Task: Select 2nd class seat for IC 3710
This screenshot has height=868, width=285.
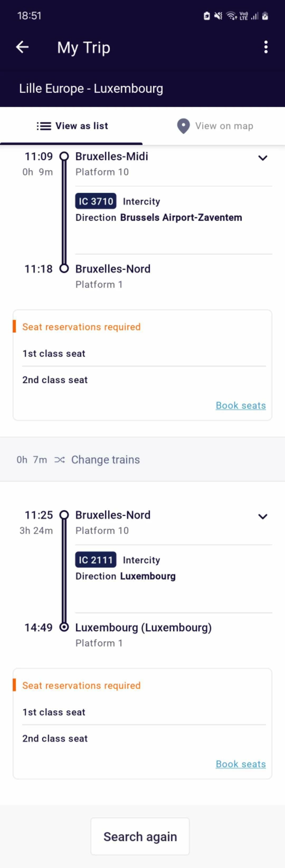Action: pyautogui.click(x=55, y=380)
